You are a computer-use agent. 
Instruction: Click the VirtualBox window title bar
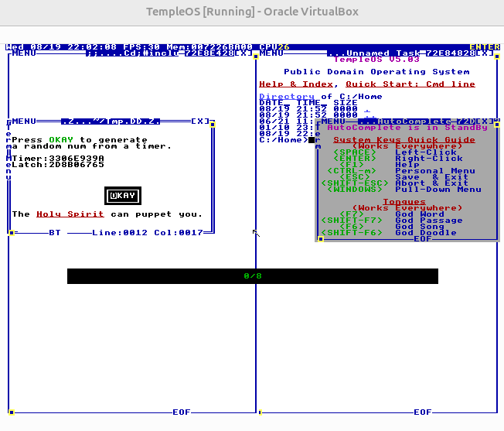[x=252, y=12]
